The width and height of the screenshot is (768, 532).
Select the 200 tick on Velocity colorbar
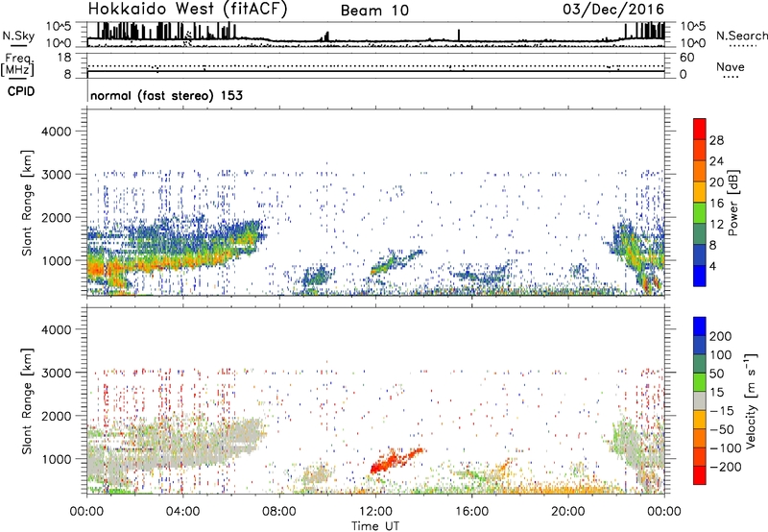click(721, 336)
